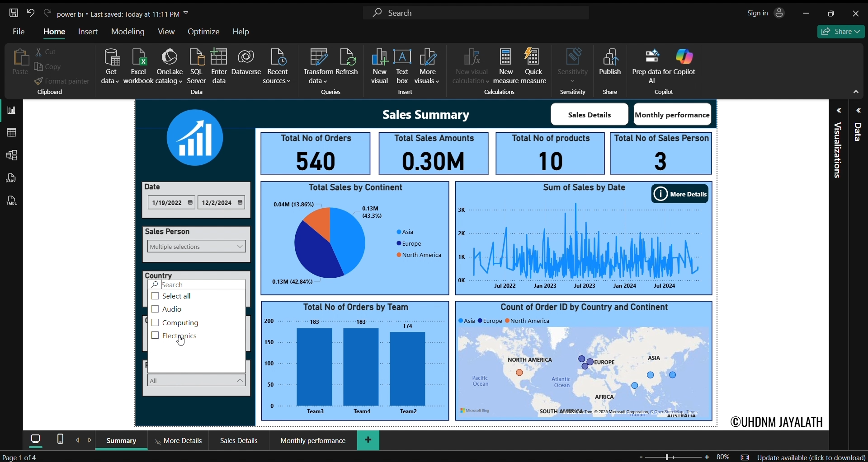Add a new report page
The width and height of the screenshot is (868, 462).
coord(369,441)
